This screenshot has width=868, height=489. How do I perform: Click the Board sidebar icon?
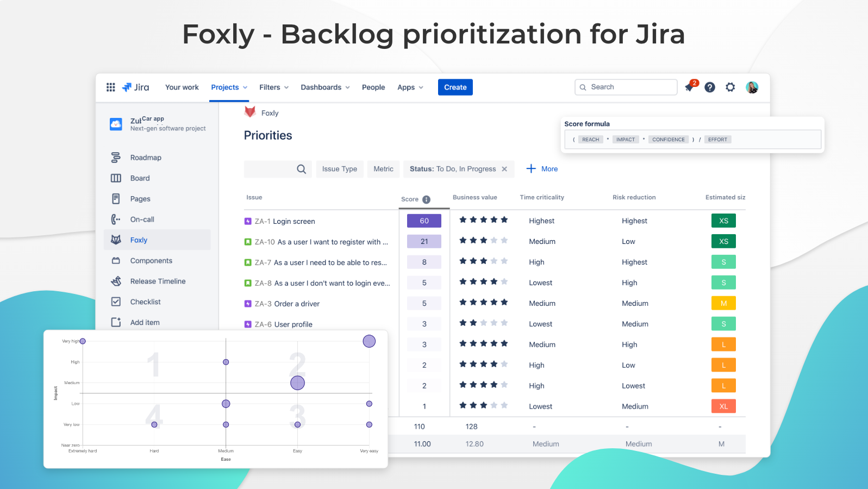coord(116,178)
